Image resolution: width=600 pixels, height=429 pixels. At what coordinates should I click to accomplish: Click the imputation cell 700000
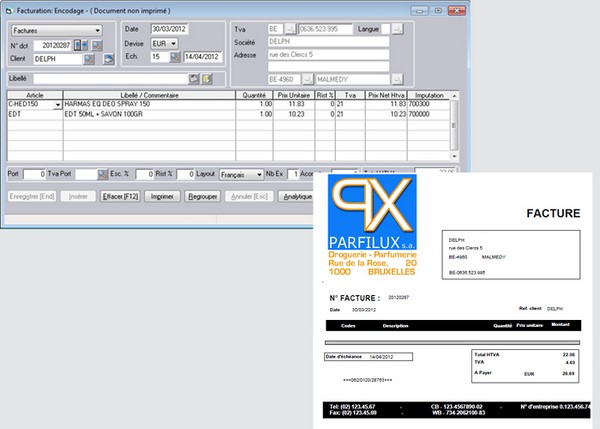click(x=429, y=114)
